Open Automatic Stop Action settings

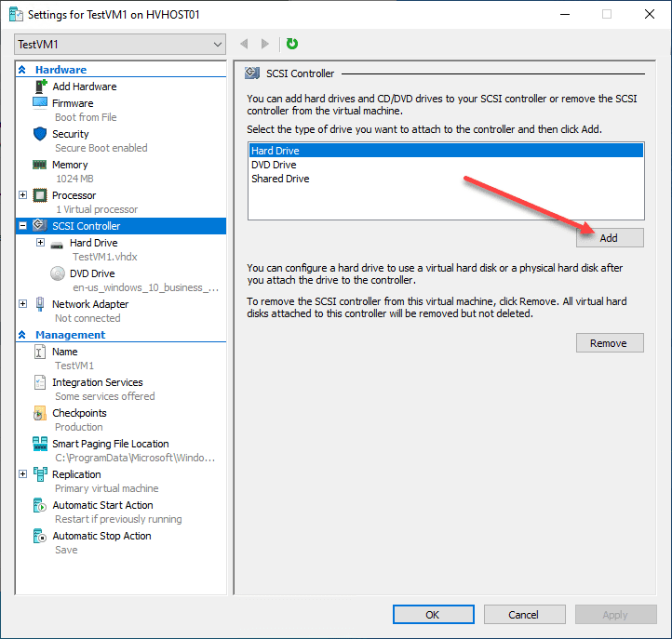click(101, 536)
